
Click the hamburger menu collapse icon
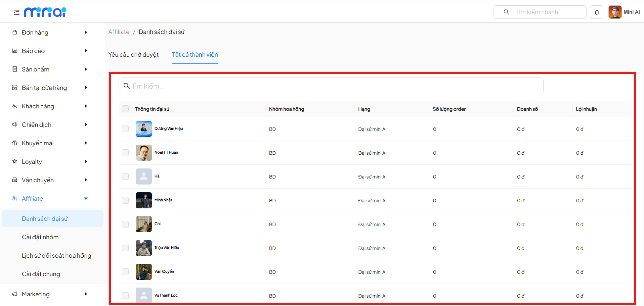click(16, 12)
